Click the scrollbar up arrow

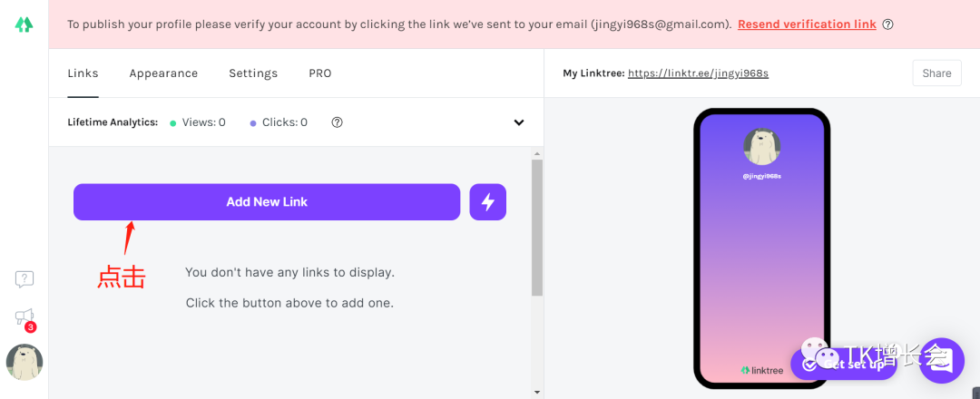pos(537,153)
